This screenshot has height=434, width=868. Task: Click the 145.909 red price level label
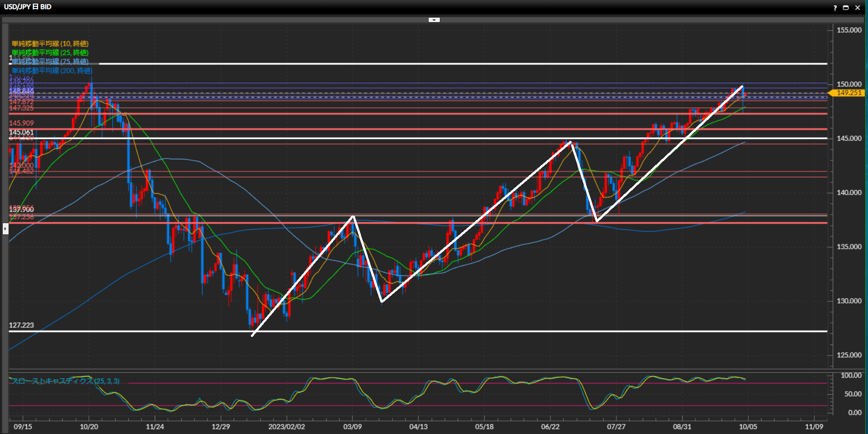21,123
